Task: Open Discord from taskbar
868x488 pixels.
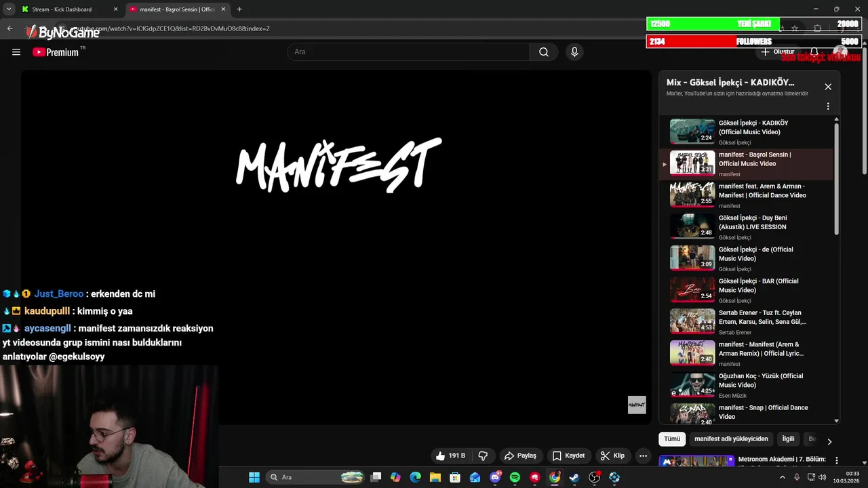Action: coord(495,477)
